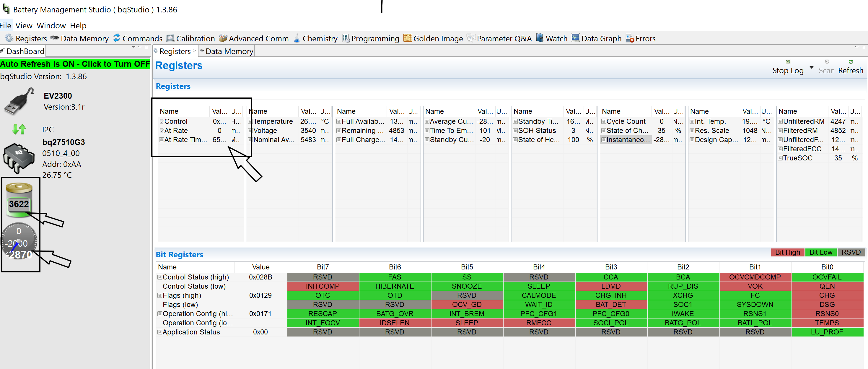Turn off the Auto Refresh banner
The width and height of the screenshot is (868, 369).
click(75, 64)
